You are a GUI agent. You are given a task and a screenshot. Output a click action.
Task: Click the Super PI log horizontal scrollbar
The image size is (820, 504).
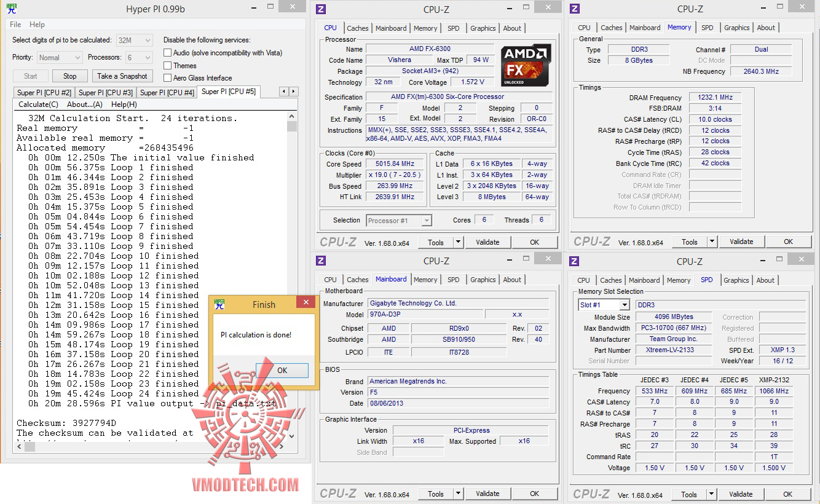150,447
